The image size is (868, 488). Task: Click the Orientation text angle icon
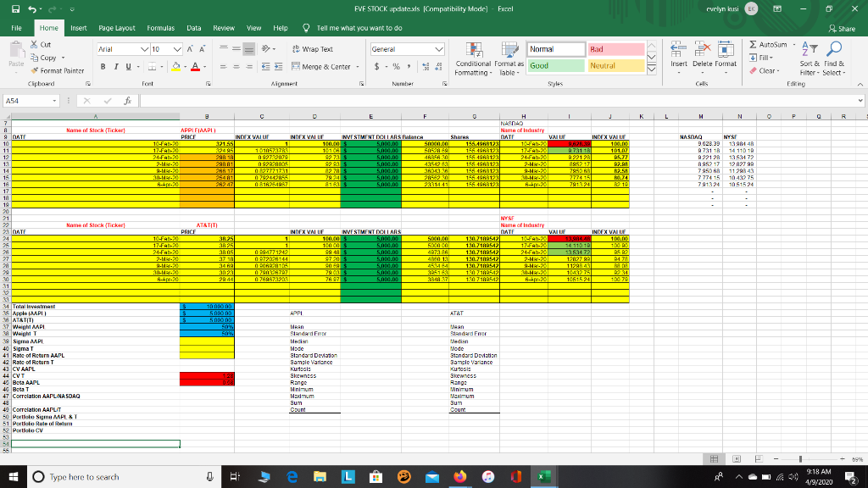pos(265,48)
